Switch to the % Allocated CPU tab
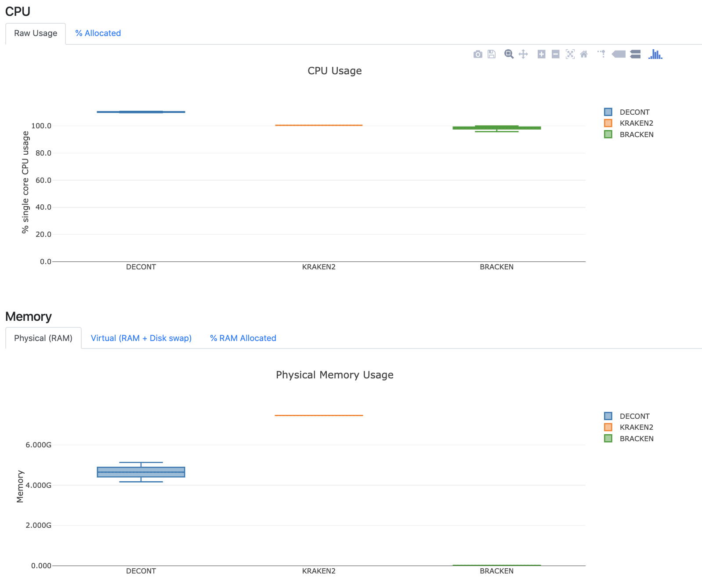Viewport: 702px width, 588px height. click(98, 33)
